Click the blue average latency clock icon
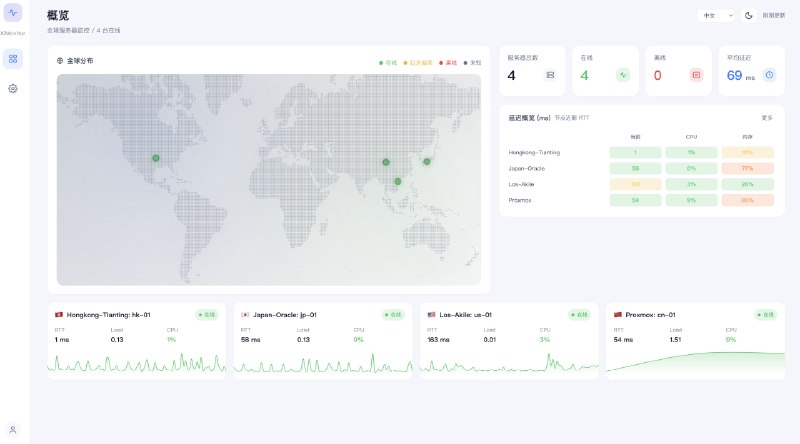This screenshot has width=800, height=444. tap(769, 75)
